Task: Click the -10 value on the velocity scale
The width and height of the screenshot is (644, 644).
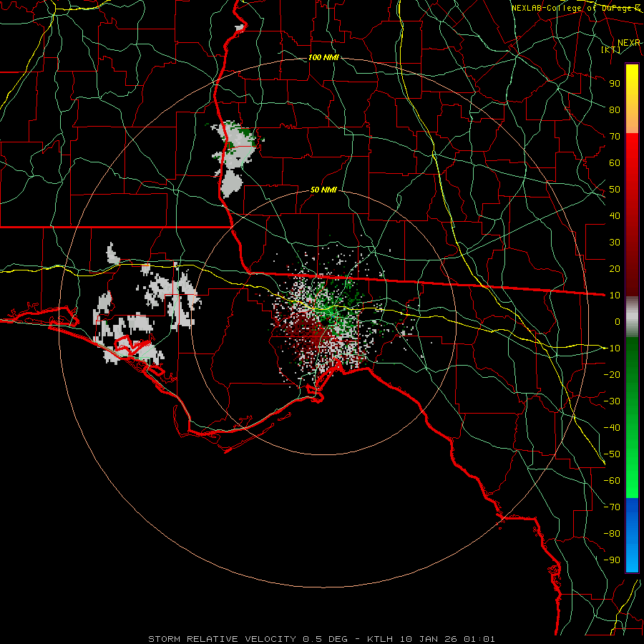Action: [x=612, y=348]
